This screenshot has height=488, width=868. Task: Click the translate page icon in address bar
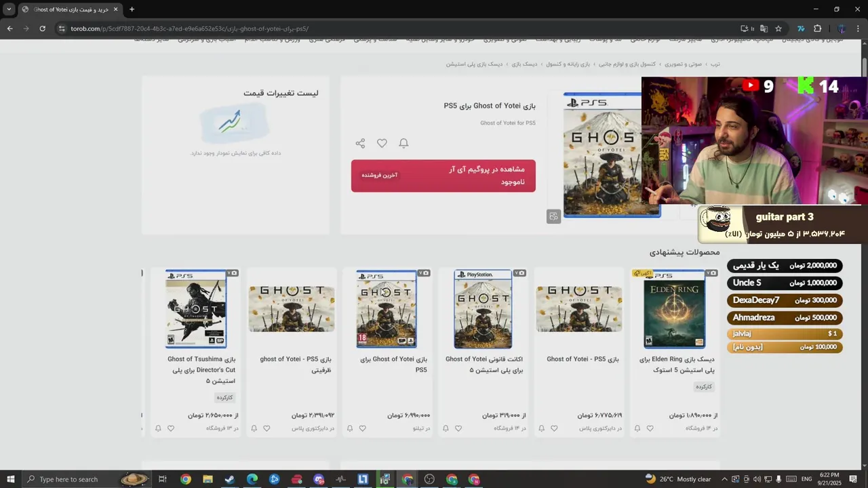tap(764, 28)
